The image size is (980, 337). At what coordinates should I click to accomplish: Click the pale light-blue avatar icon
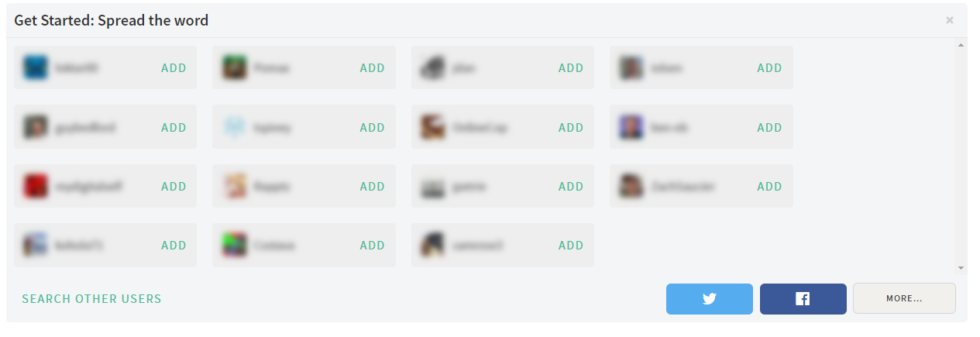click(x=235, y=127)
